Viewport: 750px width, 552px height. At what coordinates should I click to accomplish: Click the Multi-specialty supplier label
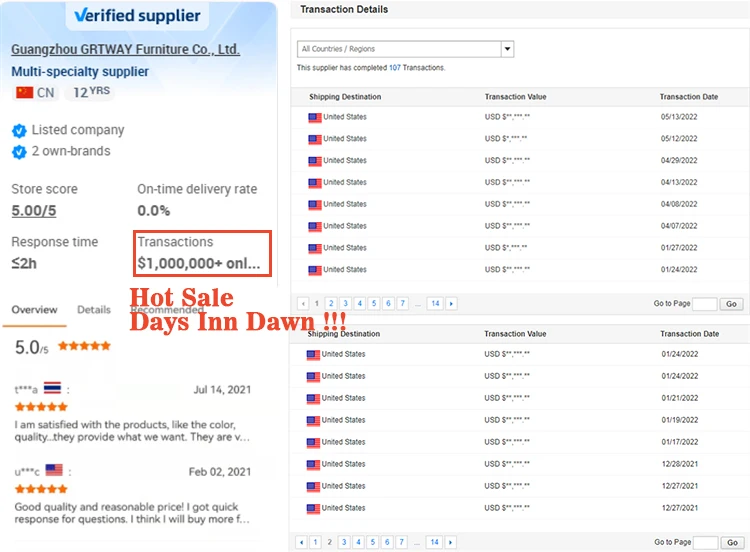80,72
